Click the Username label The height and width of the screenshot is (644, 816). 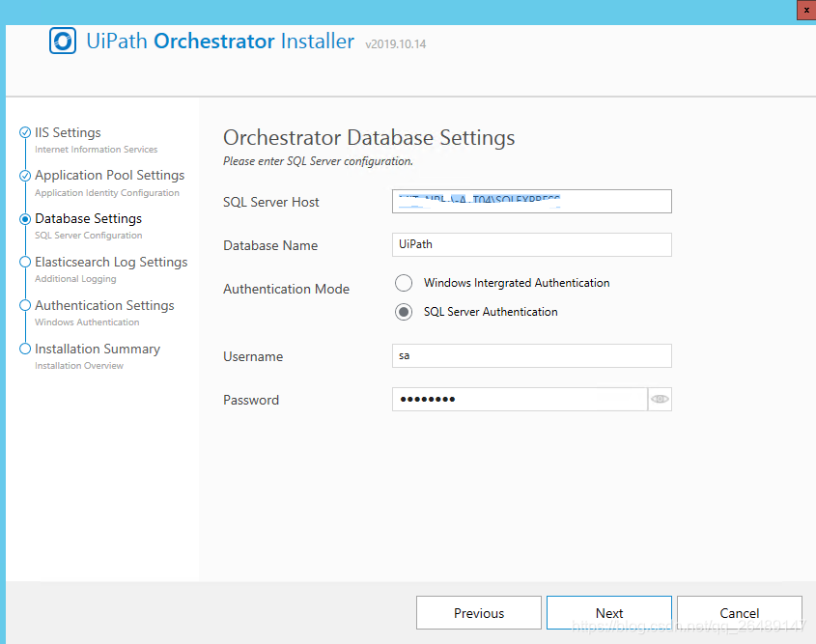point(253,357)
